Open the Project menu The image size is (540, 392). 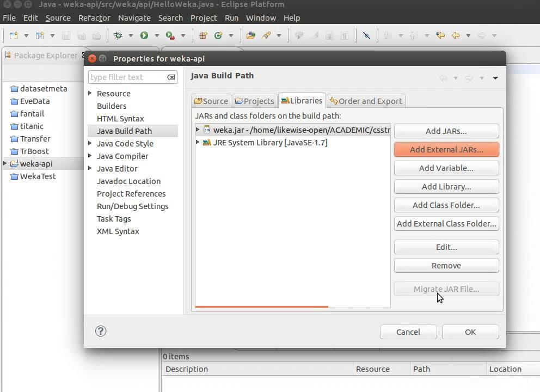[x=204, y=18]
